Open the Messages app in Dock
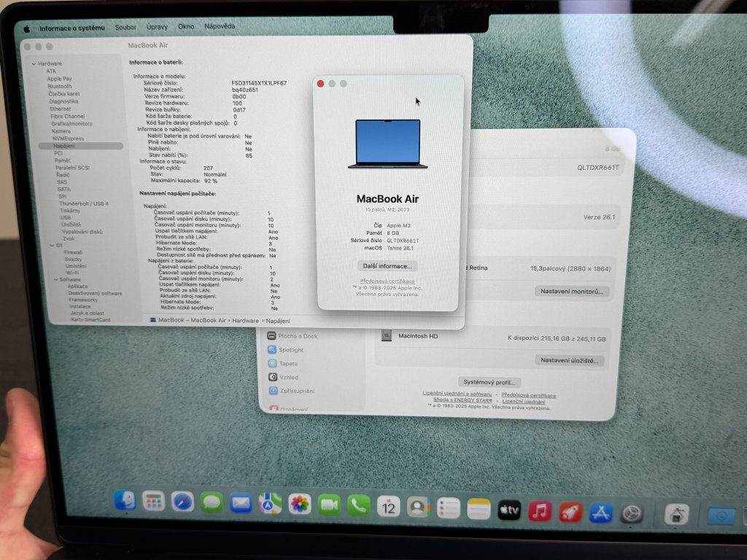The height and width of the screenshot is (560, 747). click(212, 502)
